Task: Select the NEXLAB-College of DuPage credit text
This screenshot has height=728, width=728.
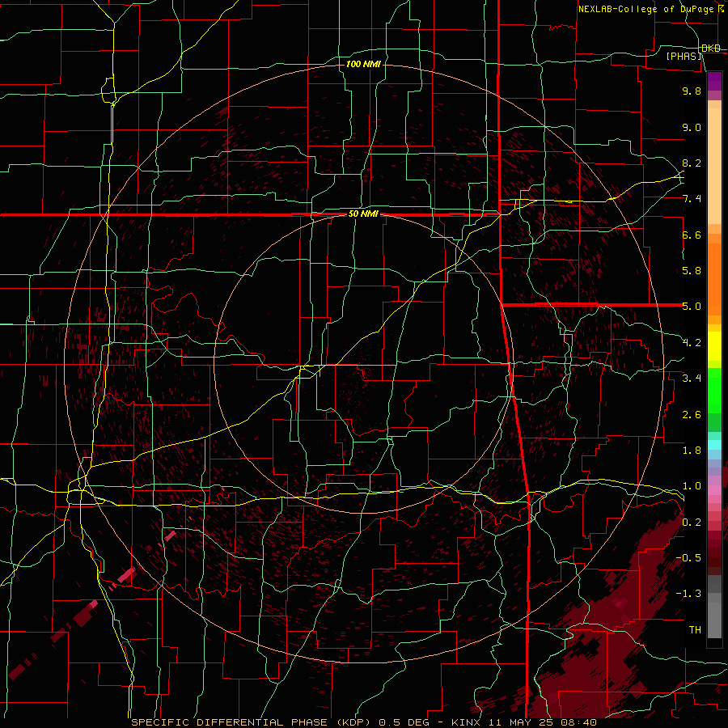Action: (650, 9)
